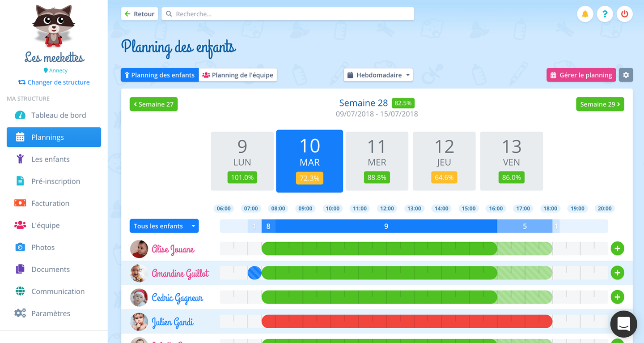Switch to Planning de l'équipe tab
Image resolution: width=644 pixels, height=343 pixels.
(238, 75)
